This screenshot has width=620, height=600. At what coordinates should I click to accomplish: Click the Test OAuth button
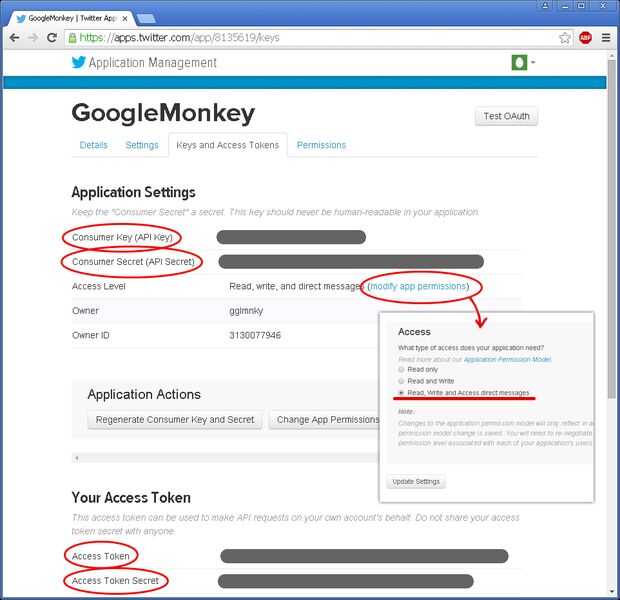pos(506,116)
